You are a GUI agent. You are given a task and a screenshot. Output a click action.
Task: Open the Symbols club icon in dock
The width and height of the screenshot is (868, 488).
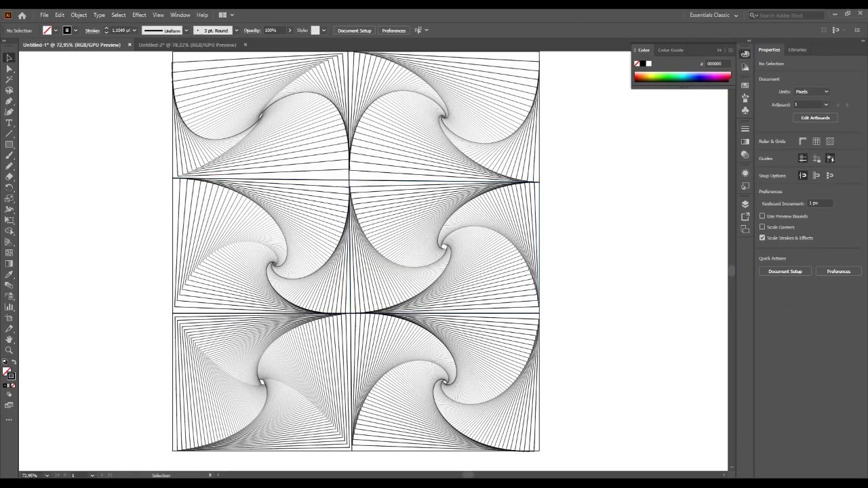pyautogui.click(x=745, y=110)
